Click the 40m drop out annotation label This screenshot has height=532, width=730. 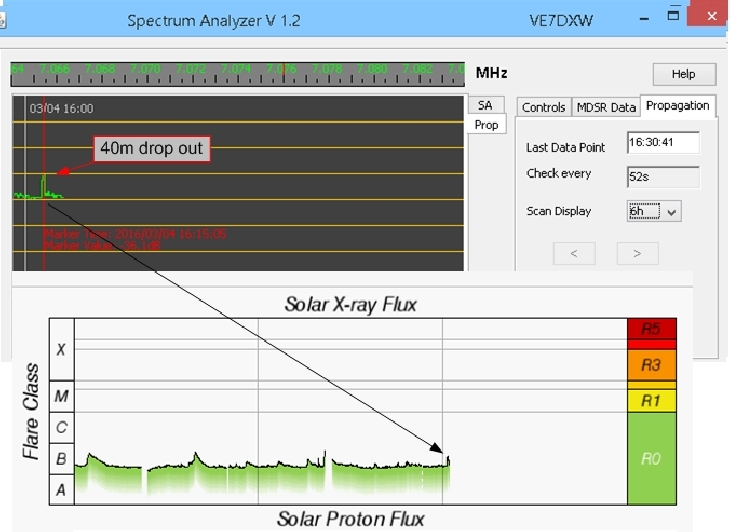click(151, 149)
